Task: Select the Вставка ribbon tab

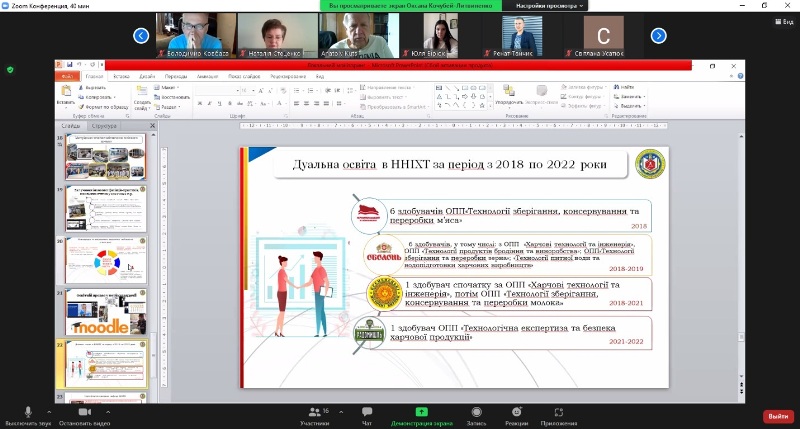Action: [121, 76]
